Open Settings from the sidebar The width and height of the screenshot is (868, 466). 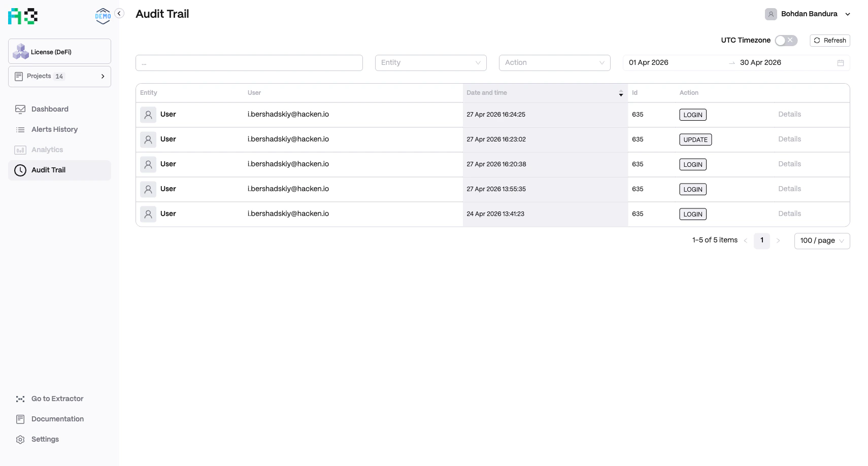coord(59,439)
